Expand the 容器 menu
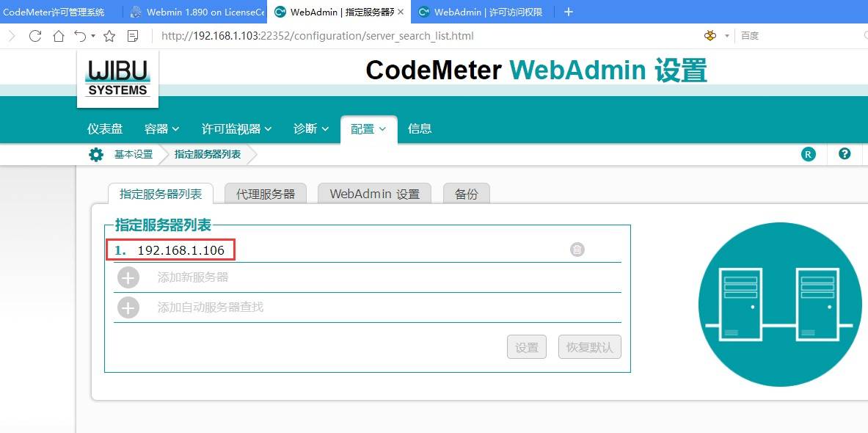Screen dimensions: 868x433 tap(161, 129)
